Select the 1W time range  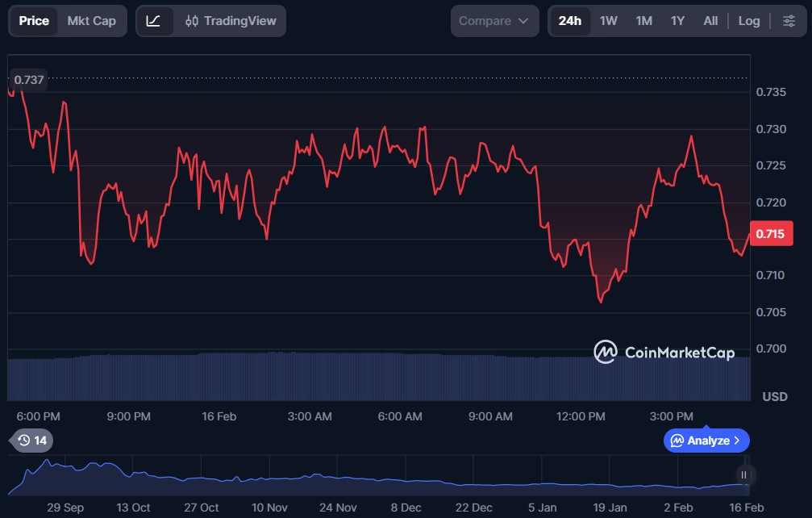point(608,21)
